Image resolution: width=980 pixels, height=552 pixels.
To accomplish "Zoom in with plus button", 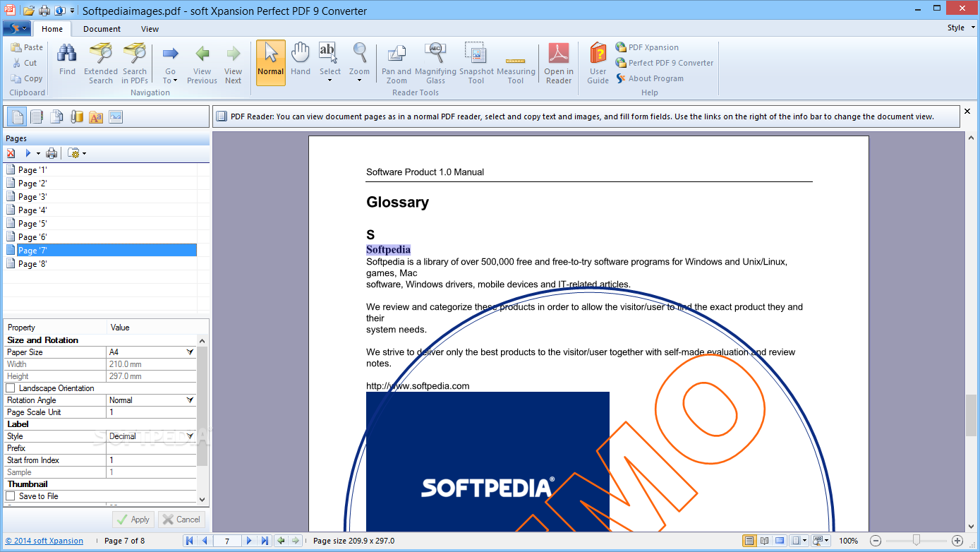I will pyautogui.click(x=957, y=541).
